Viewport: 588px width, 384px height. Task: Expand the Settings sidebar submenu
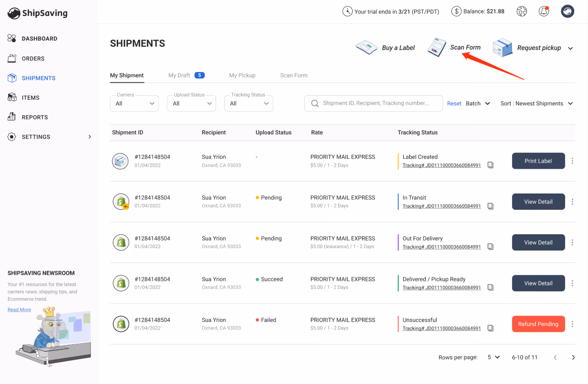(x=89, y=137)
